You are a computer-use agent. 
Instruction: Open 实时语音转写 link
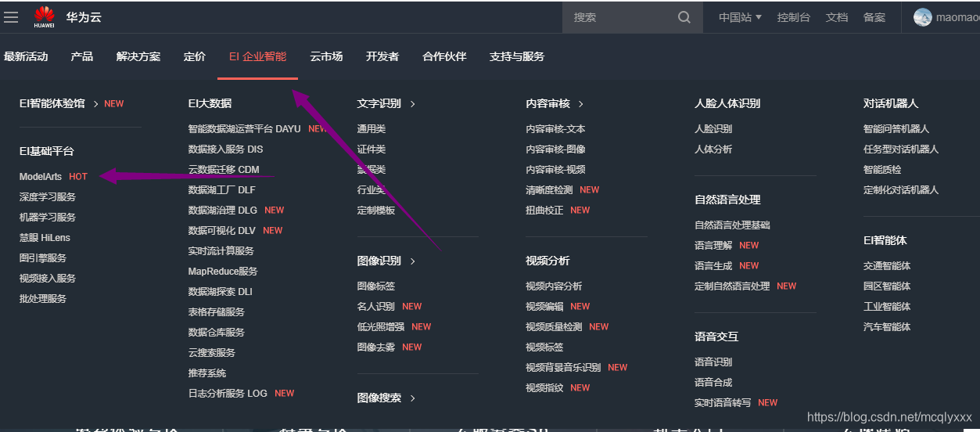723,403
